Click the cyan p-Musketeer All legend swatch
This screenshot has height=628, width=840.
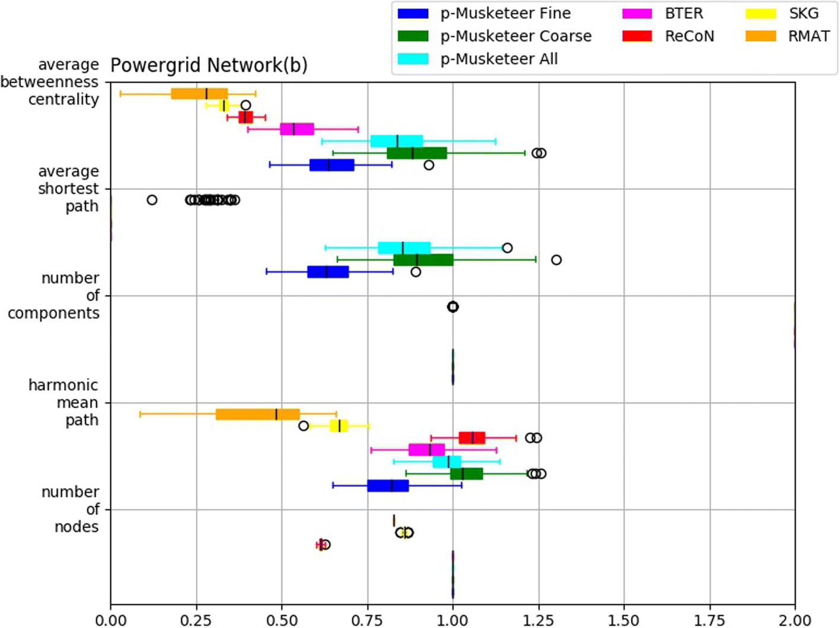413,59
